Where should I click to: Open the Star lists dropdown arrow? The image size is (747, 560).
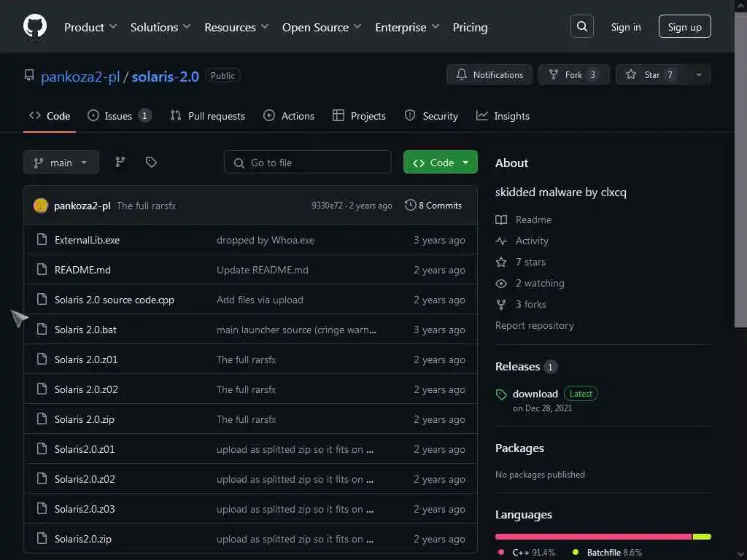click(698, 75)
